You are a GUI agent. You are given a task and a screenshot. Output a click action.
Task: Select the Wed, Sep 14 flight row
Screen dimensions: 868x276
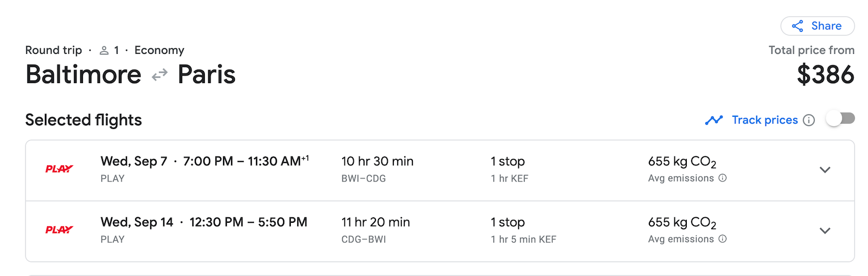tap(440, 231)
